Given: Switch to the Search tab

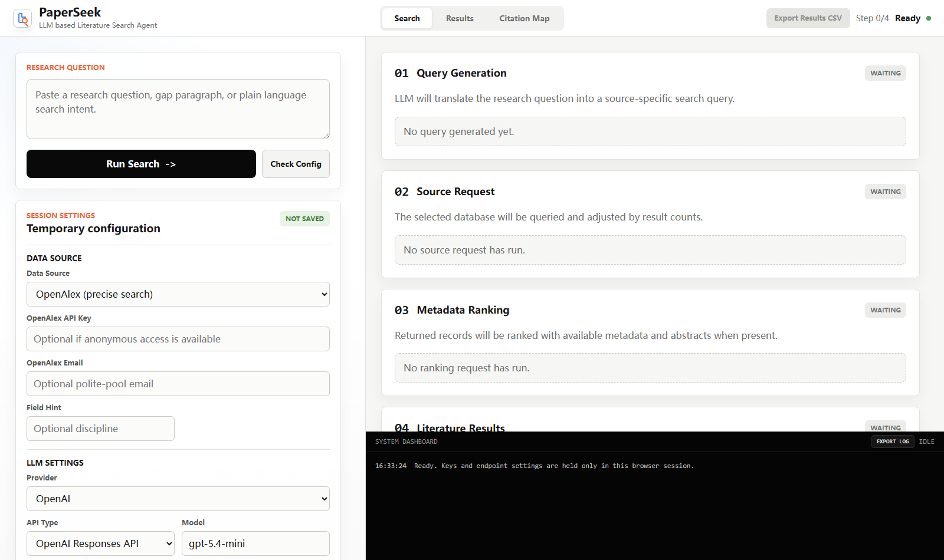Looking at the screenshot, I should [x=407, y=18].
